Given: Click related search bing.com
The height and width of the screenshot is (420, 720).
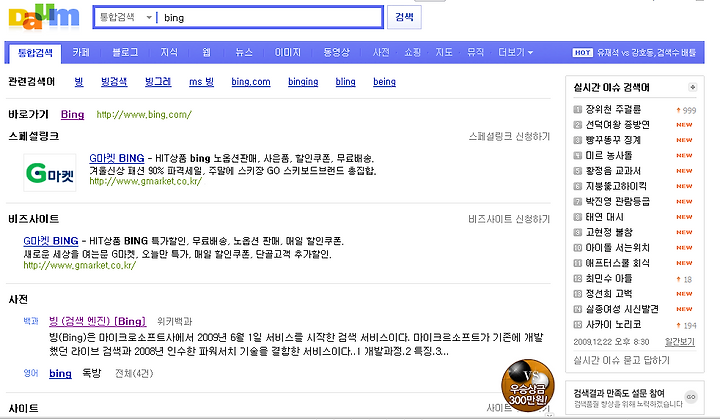Looking at the screenshot, I should (251, 82).
